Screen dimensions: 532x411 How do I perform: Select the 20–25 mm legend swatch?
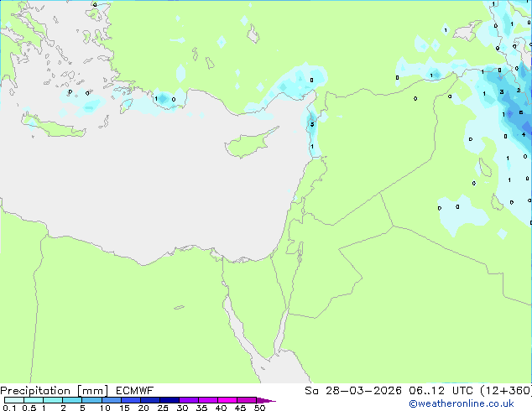click(x=149, y=400)
